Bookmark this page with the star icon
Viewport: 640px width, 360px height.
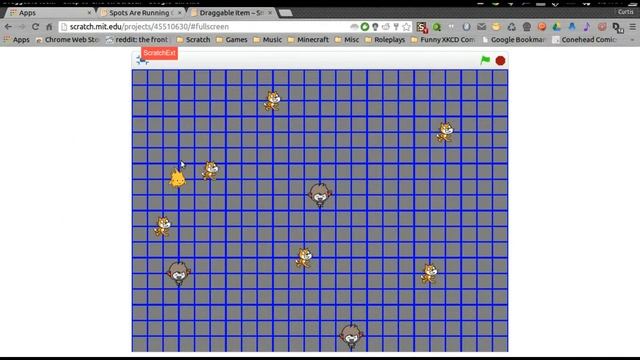click(x=406, y=27)
